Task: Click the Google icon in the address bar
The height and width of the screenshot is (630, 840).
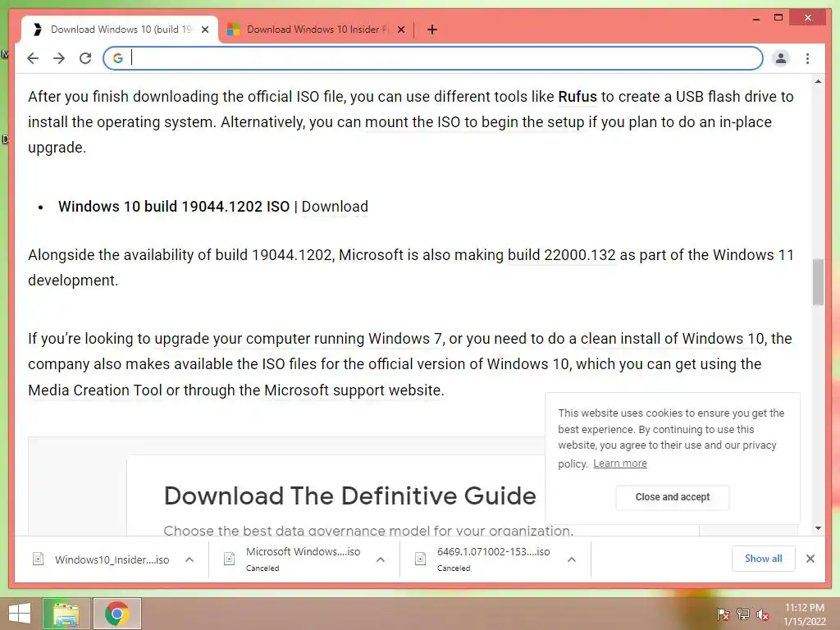Action: pos(118,58)
